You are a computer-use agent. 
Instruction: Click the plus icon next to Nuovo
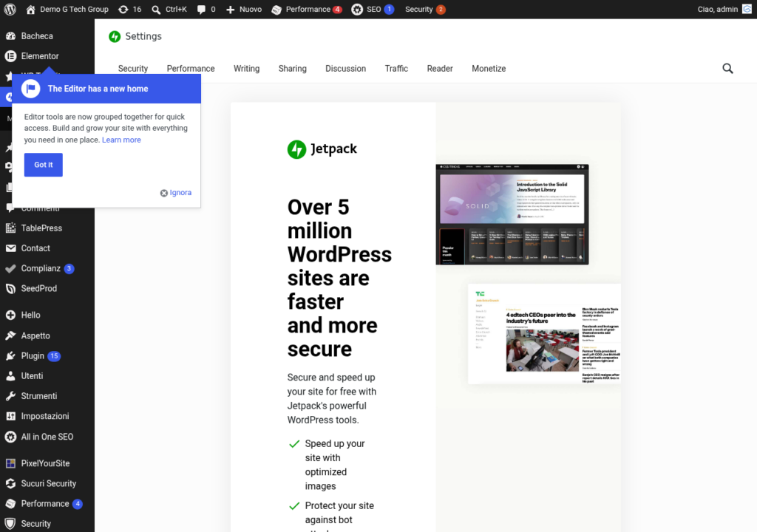coord(231,10)
